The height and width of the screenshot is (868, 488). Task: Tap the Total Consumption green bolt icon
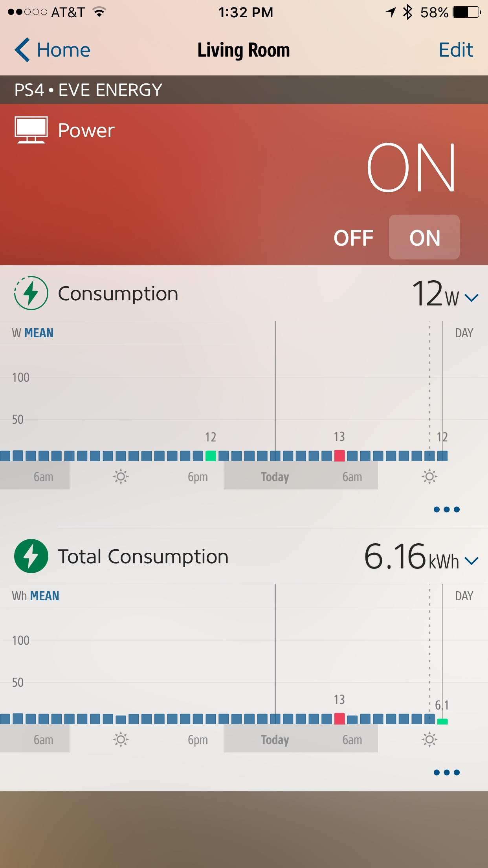31,556
